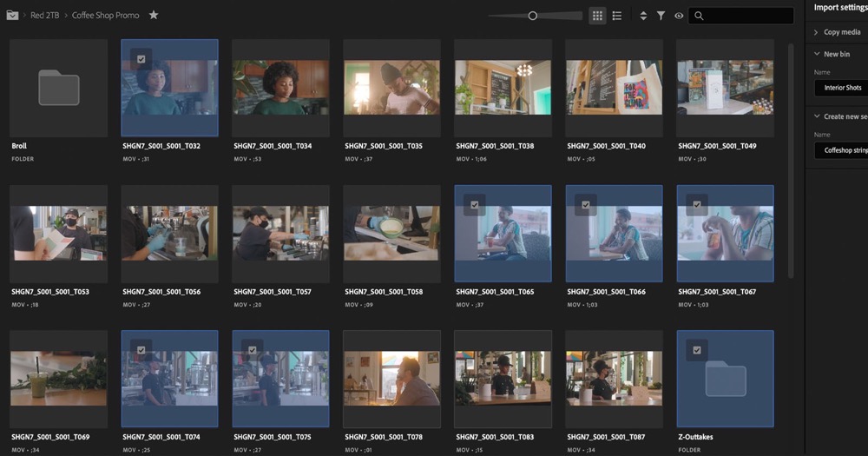Click the Interior Shots bin name field
868x456 pixels.
pos(842,88)
